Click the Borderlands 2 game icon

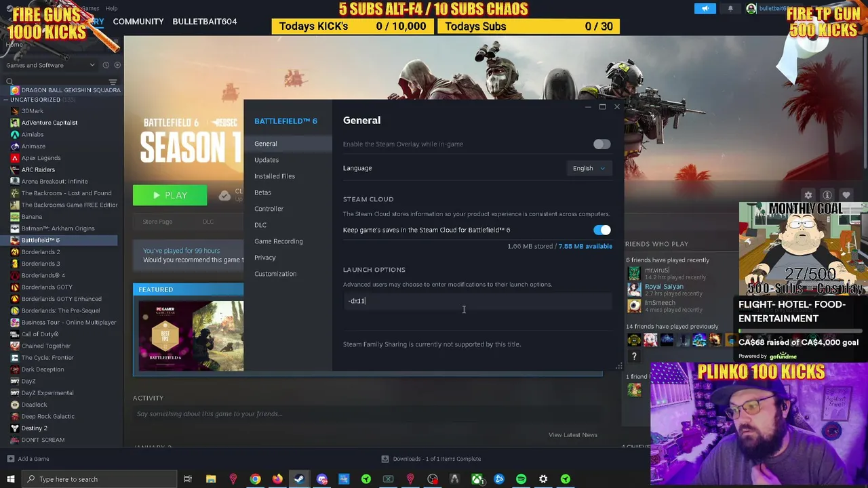pyautogui.click(x=14, y=252)
